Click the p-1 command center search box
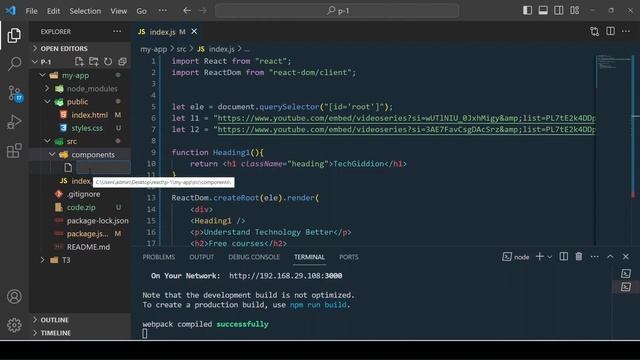 [x=337, y=11]
